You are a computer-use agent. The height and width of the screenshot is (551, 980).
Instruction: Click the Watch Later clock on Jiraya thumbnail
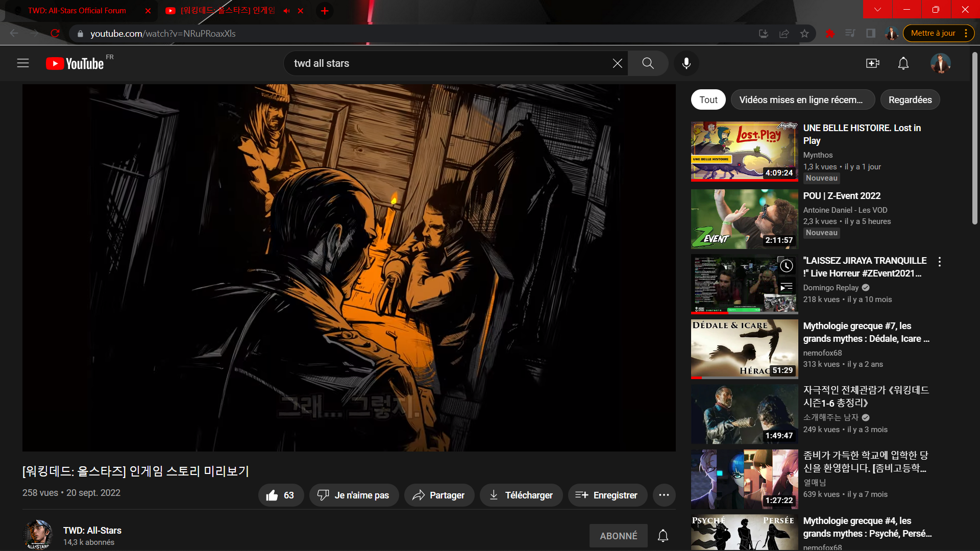click(x=787, y=266)
